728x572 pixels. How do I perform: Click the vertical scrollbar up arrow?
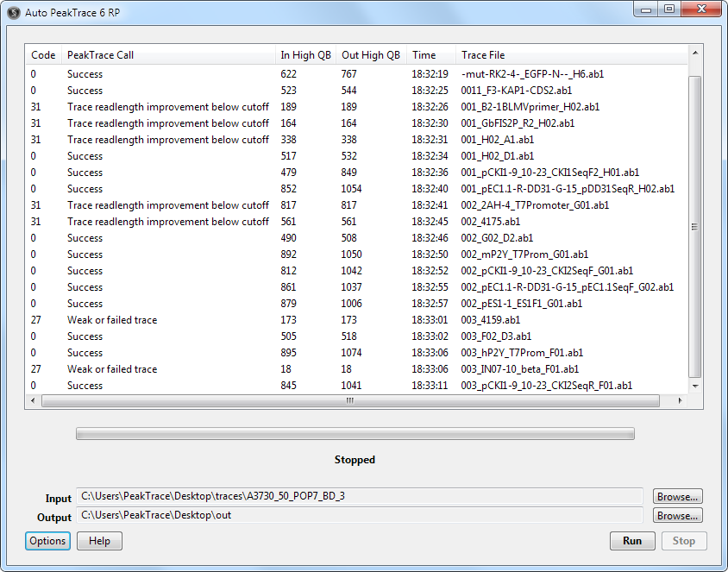click(695, 53)
